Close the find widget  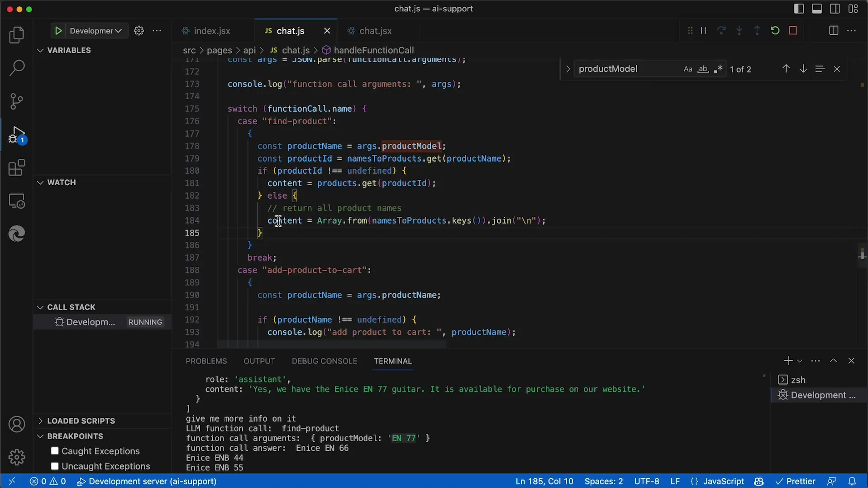(x=837, y=69)
